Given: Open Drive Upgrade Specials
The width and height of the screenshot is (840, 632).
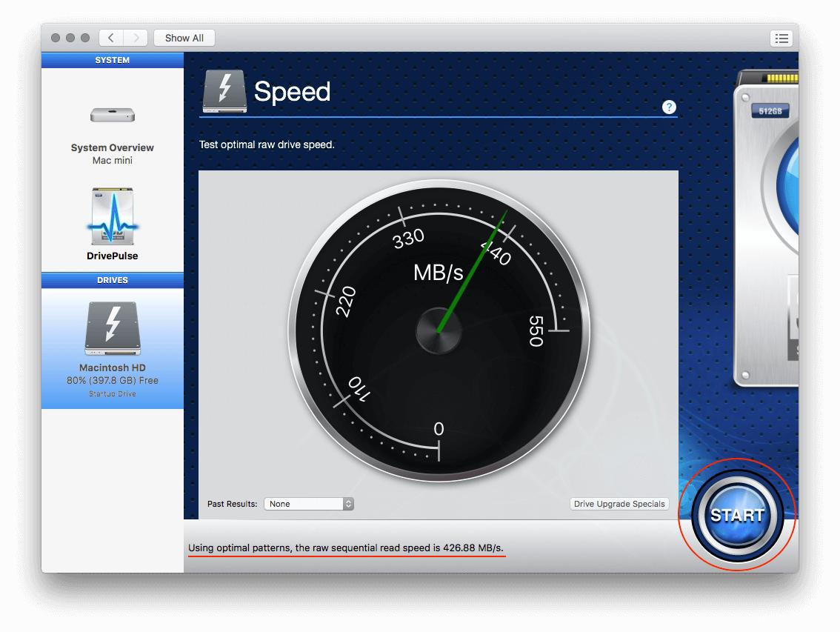Looking at the screenshot, I should click(x=619, y=503).
